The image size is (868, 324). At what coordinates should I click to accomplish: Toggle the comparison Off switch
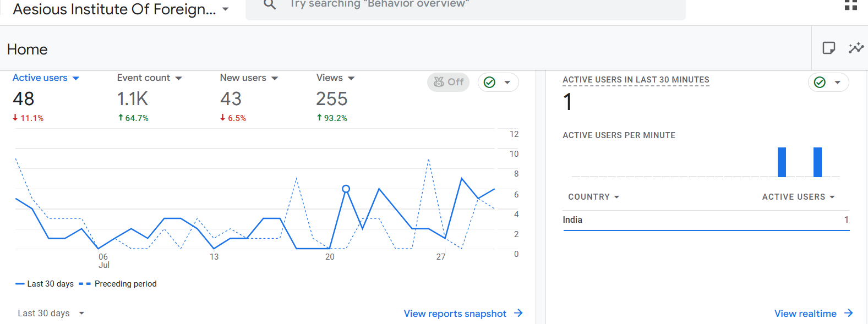(x=448, y=82)
